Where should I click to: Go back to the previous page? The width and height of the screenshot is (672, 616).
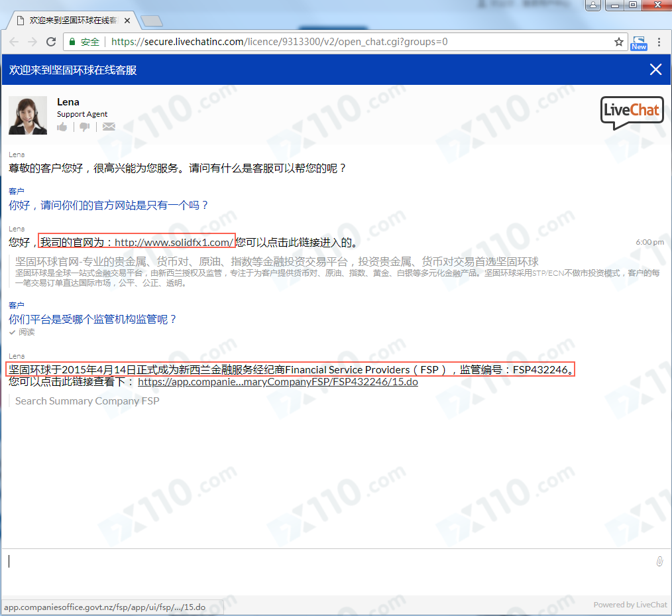pyautogui.click(x=14, y=42)
